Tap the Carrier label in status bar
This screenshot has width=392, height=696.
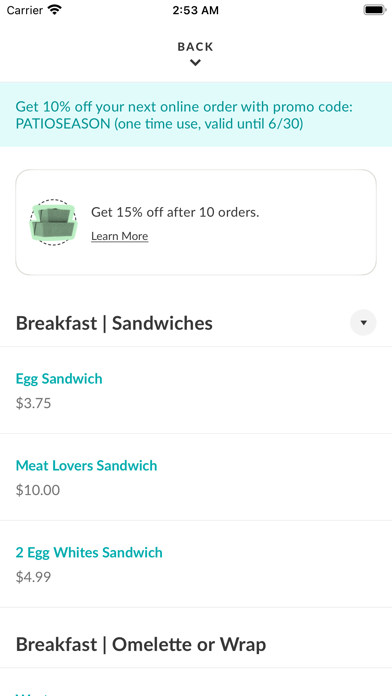pyautogui.click(x=25, y=10)
